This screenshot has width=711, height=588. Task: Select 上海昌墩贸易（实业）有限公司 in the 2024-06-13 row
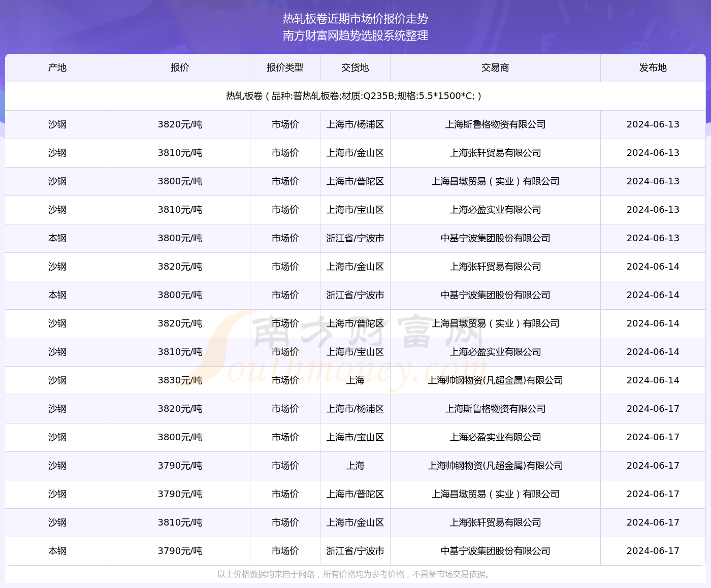[x=495, y=181]
